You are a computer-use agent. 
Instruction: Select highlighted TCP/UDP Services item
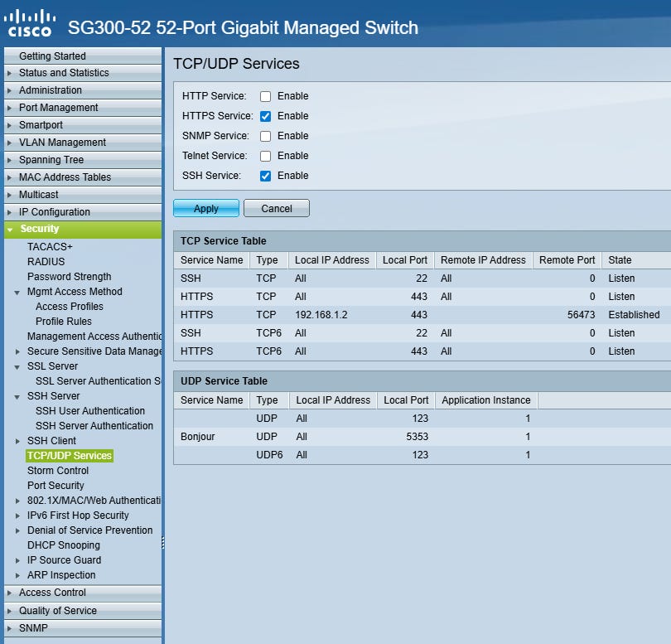coord(70,456)
